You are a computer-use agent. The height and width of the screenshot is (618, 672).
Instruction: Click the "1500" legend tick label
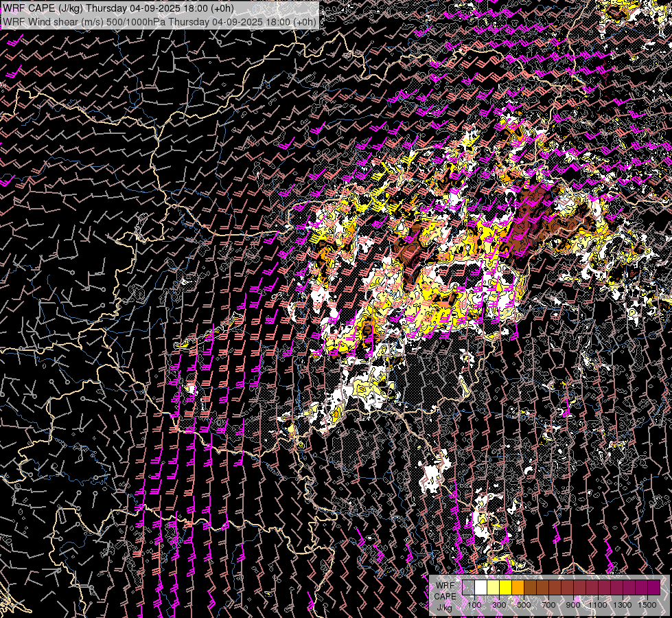click(x=647, y=605)
